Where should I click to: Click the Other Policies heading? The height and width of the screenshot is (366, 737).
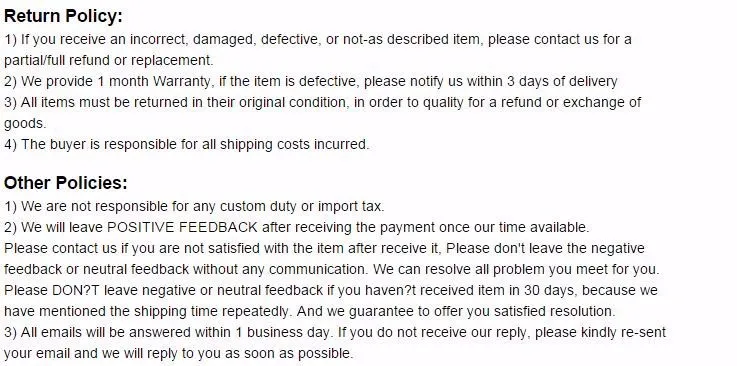[66, 183]
